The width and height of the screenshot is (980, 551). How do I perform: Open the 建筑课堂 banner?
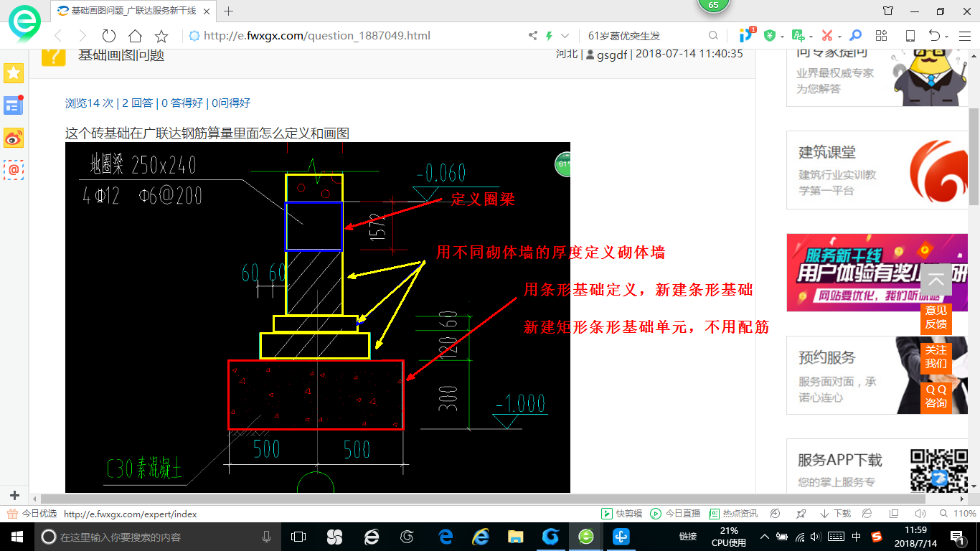coord(877,170)
